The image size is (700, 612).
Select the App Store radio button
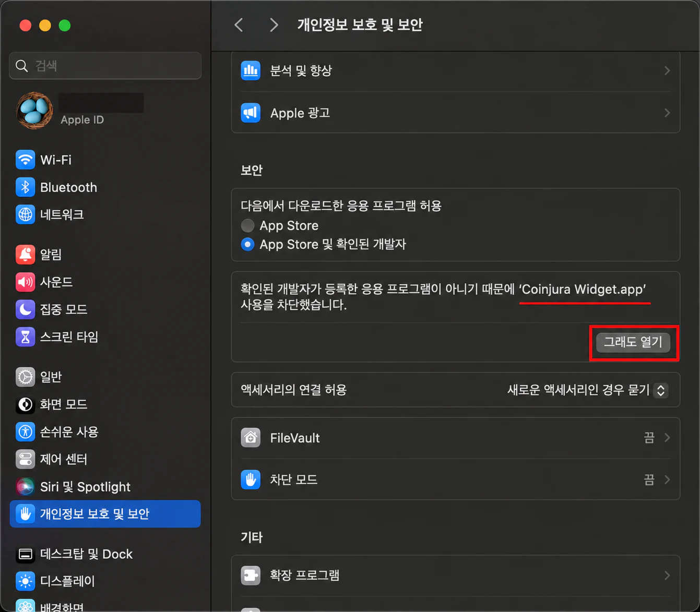coord(247,225)
